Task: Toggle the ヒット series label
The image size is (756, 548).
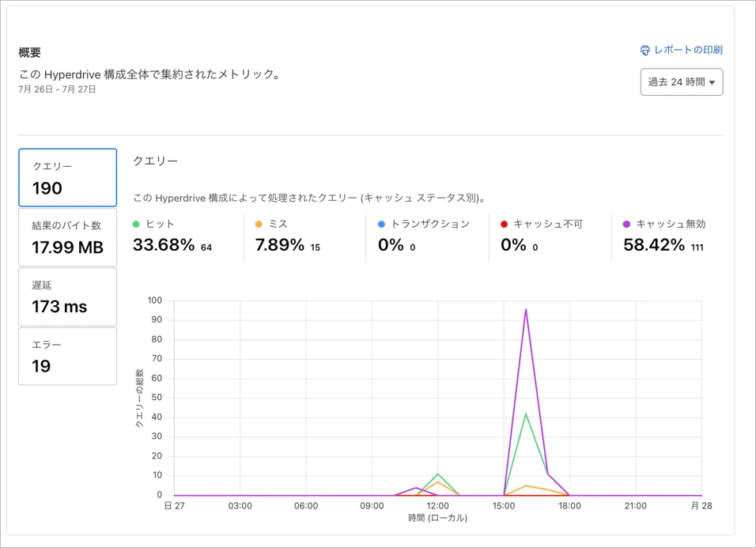Action: tap(161, 225)
